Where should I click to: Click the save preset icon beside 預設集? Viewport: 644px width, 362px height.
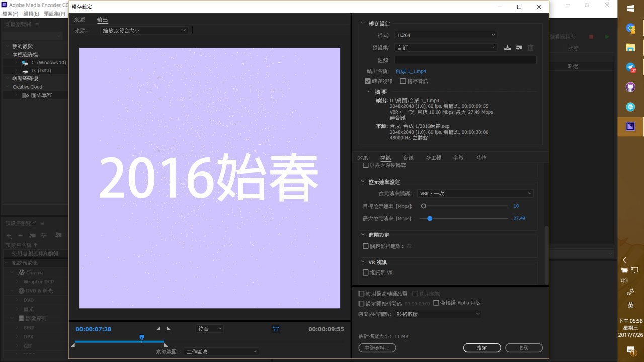(x=507, y=47)
